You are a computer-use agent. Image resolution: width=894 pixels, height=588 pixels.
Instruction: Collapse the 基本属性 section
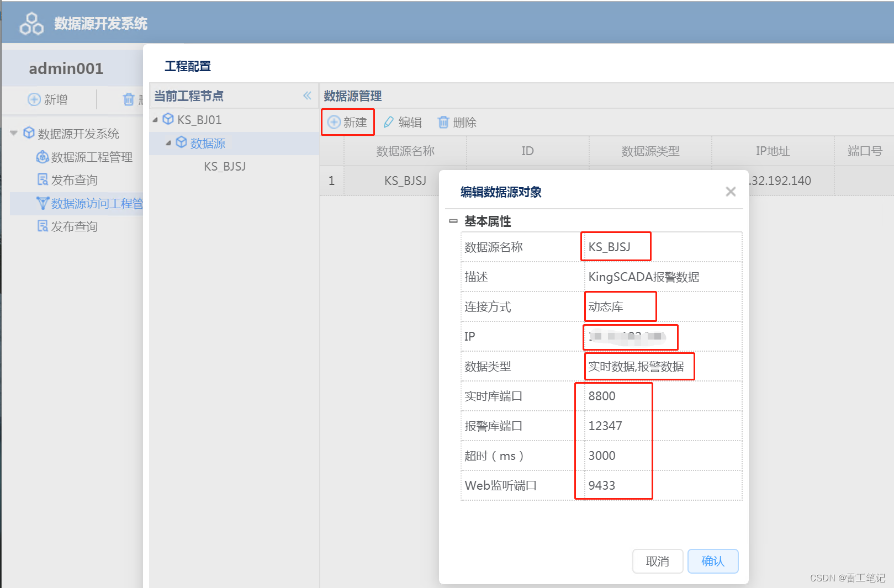click(x=453, y=221)
